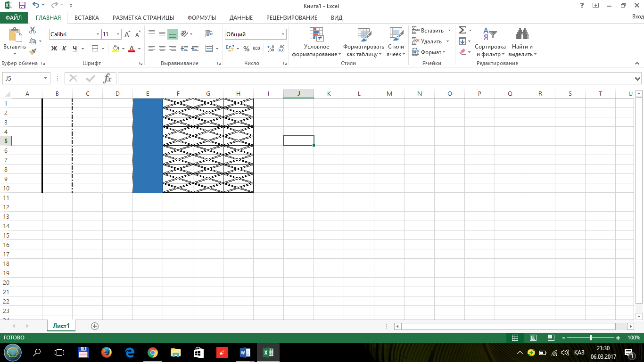Open Firefox from the taskbar

[107, 353]
